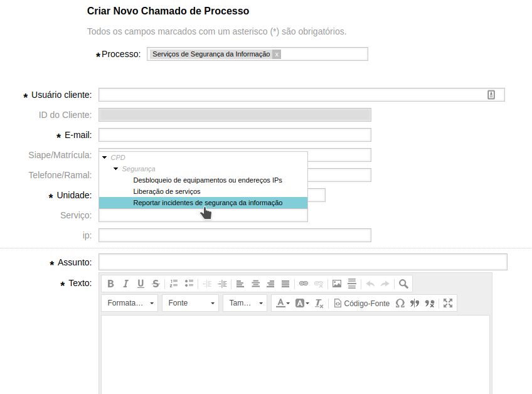
Task: Select Reportar incidentes de segurança da informação
Action: click(208, 203)
